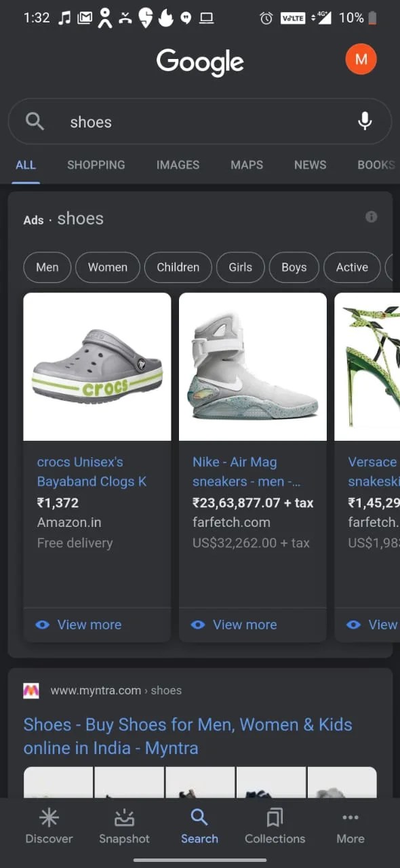Tap the shoes text in the search field
Viewport: 400px width, 868px height.
(x=90, y=122)
